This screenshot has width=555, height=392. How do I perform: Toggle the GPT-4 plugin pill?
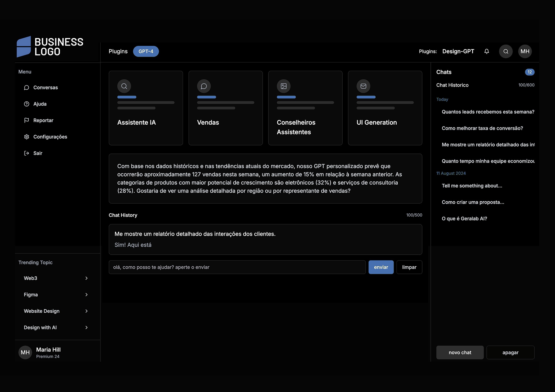146,51
